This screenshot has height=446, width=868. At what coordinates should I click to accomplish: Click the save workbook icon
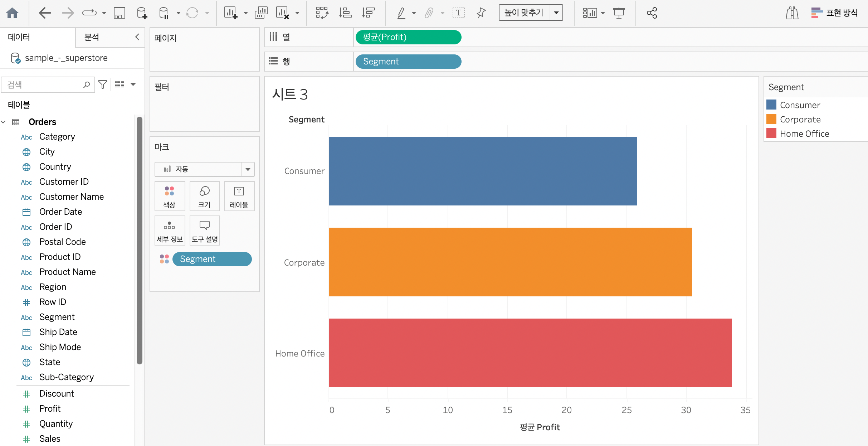tap(119, 13)
